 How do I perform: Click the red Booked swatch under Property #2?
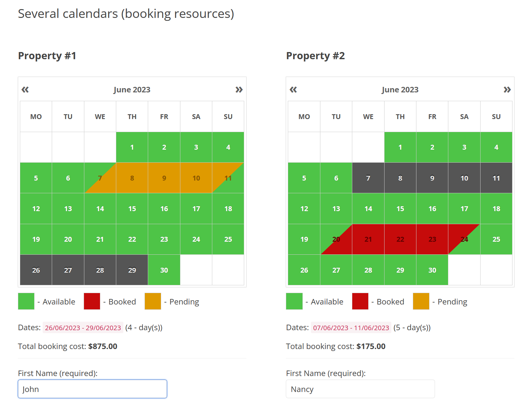coord(360,301)
